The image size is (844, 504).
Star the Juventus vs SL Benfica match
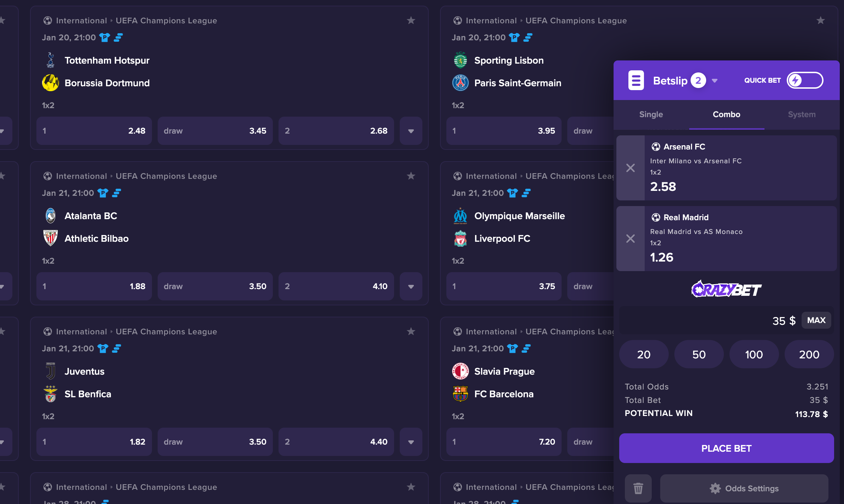(411, 332)
